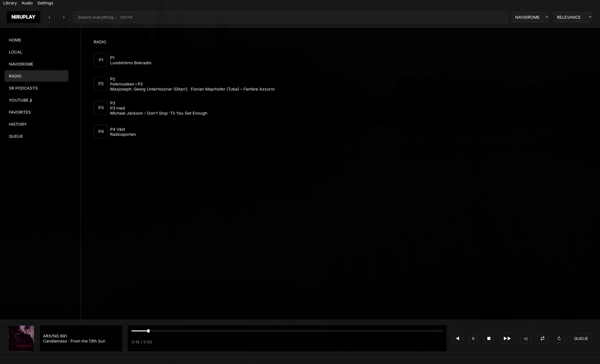Open the Settings menu
The height and width of the screenshot is (364, 600).
coord(45,3)
